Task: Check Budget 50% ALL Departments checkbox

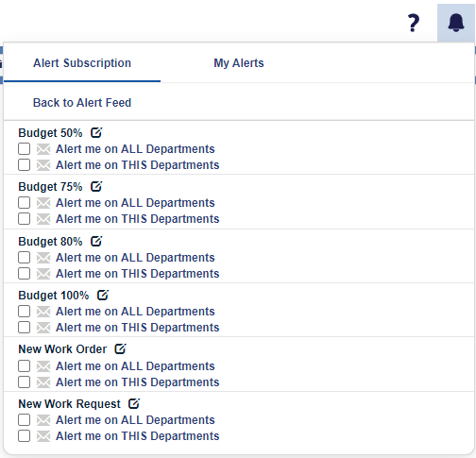Action: (x=25, y=149)
